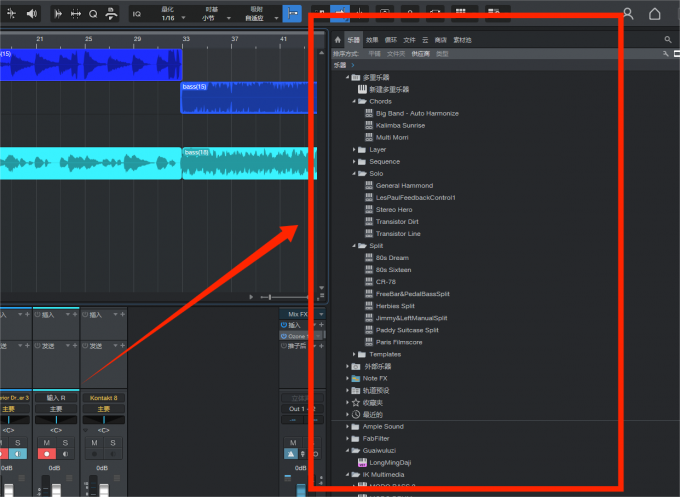
Task: Expand the Layer folder
Action: click(x=356, y=149)
